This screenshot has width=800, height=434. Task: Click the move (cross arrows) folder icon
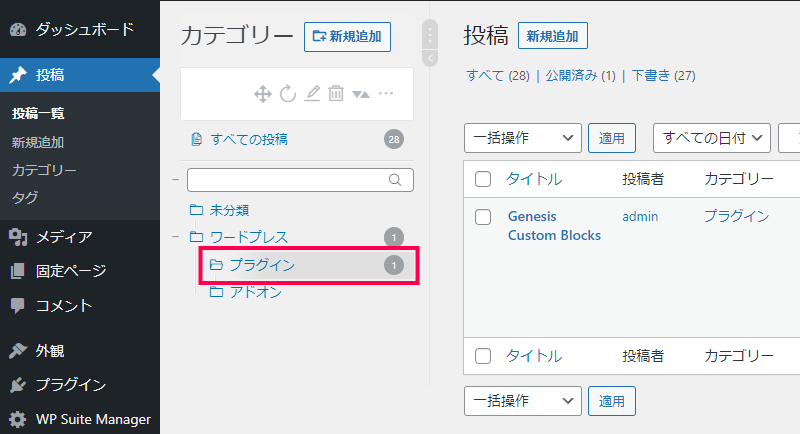click(263, 94)
